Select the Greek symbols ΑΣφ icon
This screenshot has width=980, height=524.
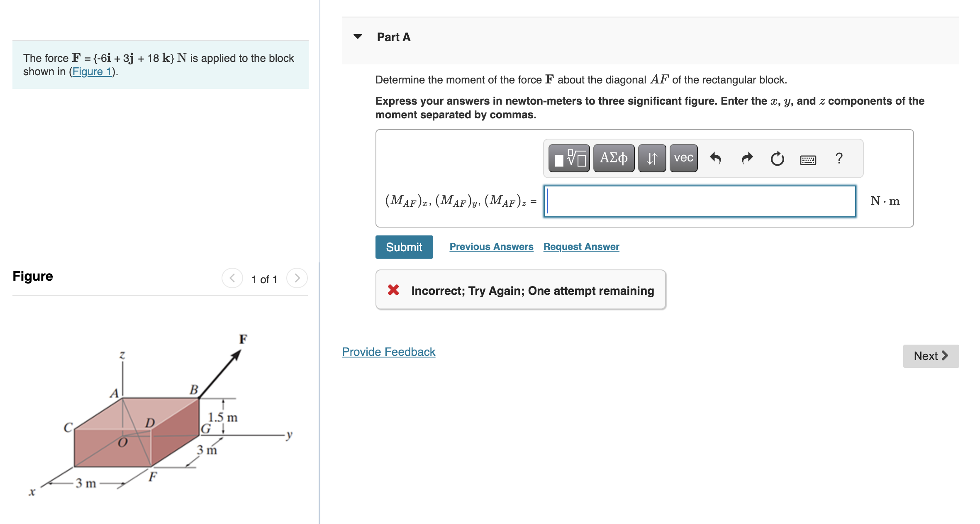[x=613, y=158]
